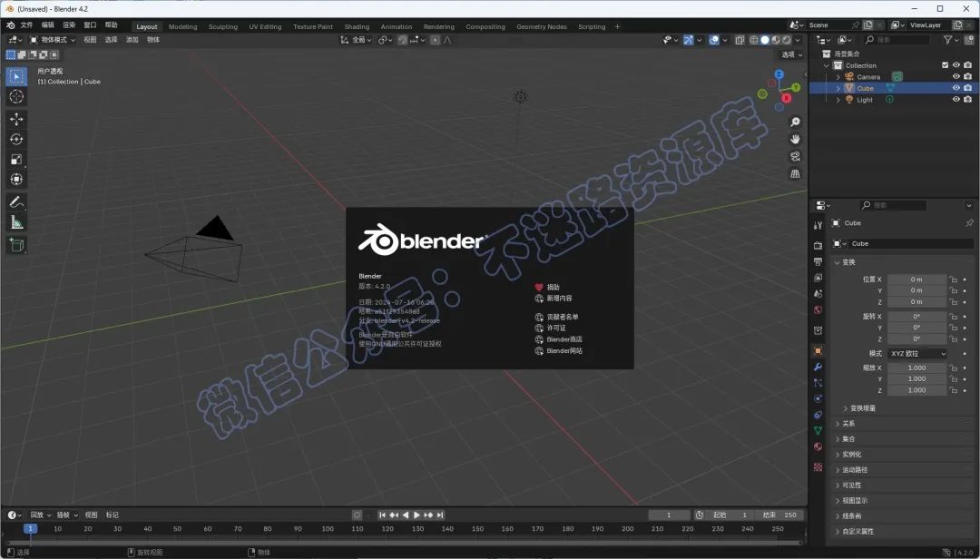Image resolution: width=980 pixels, height=559 pixels.
Task: Expand the Light tree item
Action: [x=838, y=100]
